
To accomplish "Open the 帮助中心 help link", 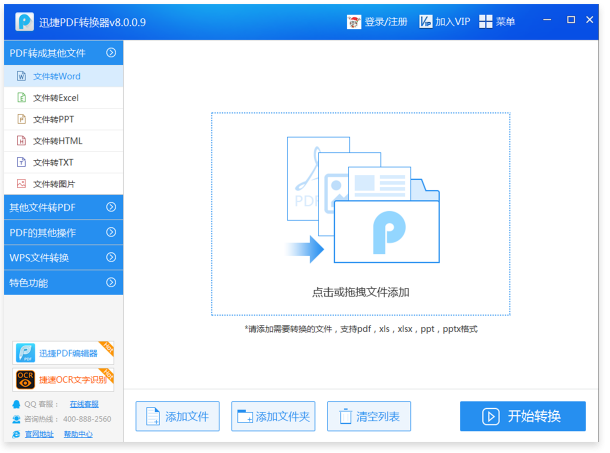I will pyautogui.click(x=78, y=434).
